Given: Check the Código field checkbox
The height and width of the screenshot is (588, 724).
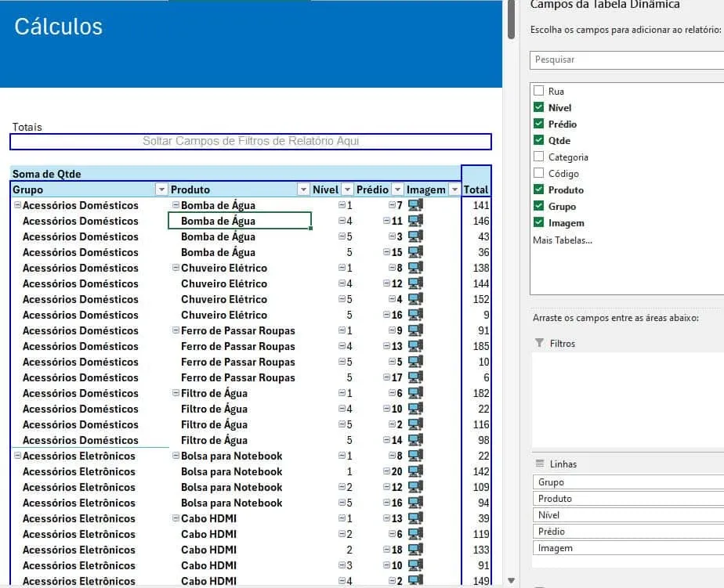Looking at the screenshot, I should coord(538,173).
